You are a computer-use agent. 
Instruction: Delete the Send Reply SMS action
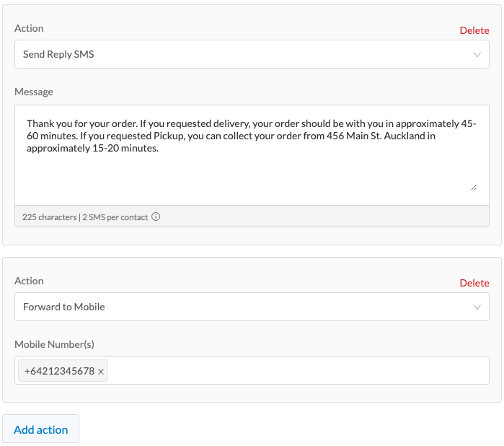[474, 30]
